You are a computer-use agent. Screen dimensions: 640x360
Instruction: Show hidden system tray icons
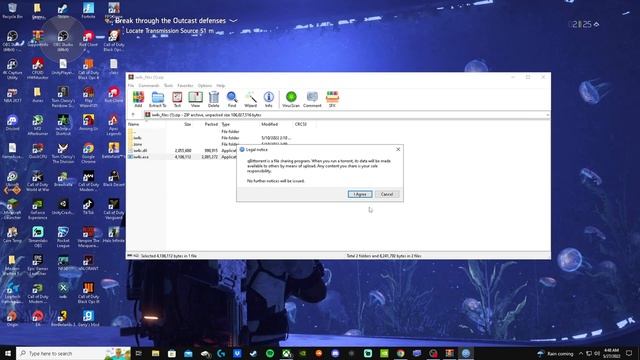(x=581, y=353)
